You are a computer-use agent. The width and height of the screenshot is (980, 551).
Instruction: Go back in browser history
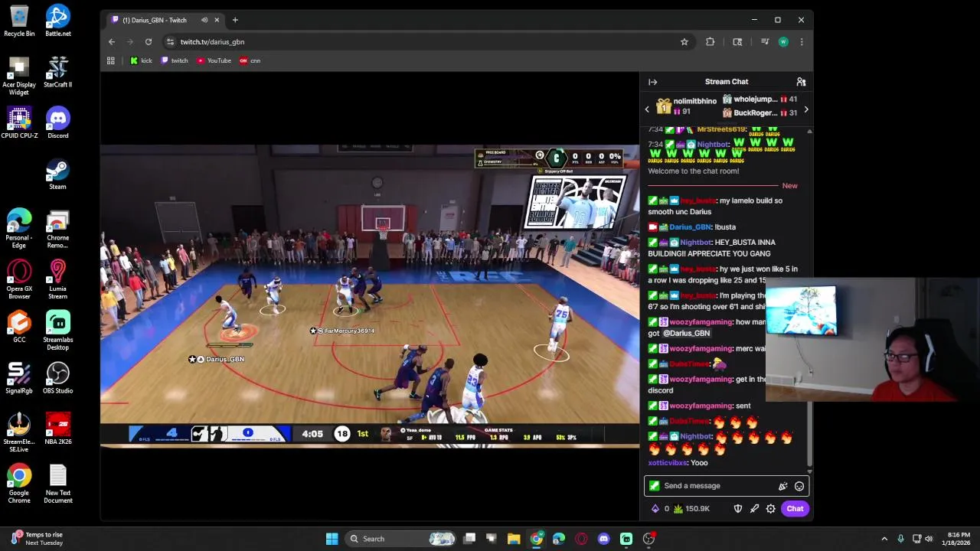point(112,42)
